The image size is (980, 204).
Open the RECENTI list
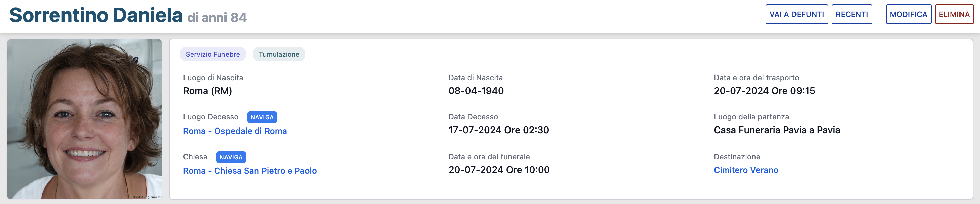pyautogui.click(x=851, y=14)
